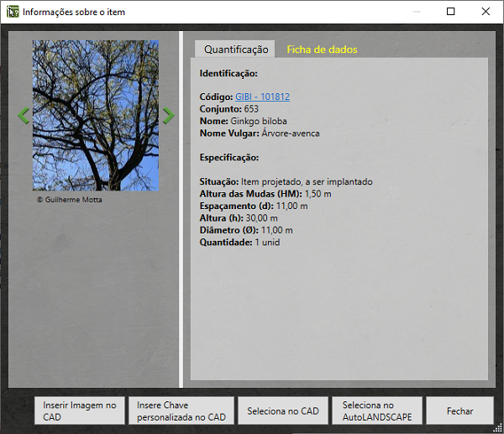Open the GIBI - 101812 code link
This screenshot has width=504, height=434.
262,97
